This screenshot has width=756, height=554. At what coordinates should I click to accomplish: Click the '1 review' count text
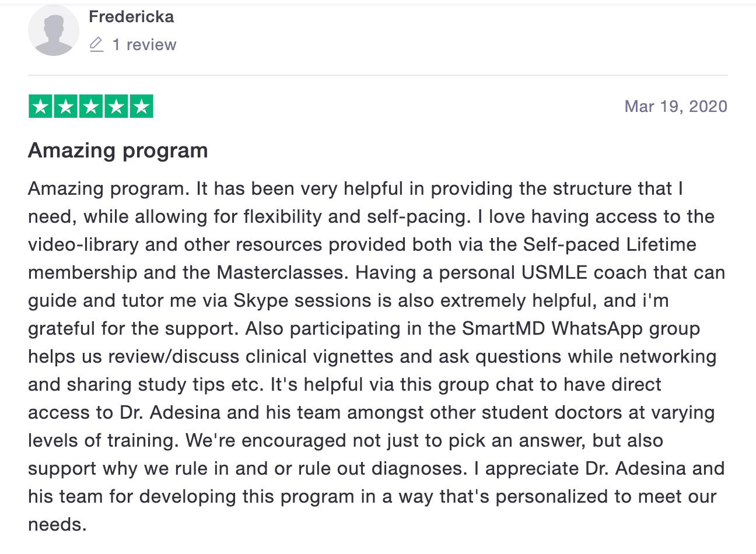[144, 45]
